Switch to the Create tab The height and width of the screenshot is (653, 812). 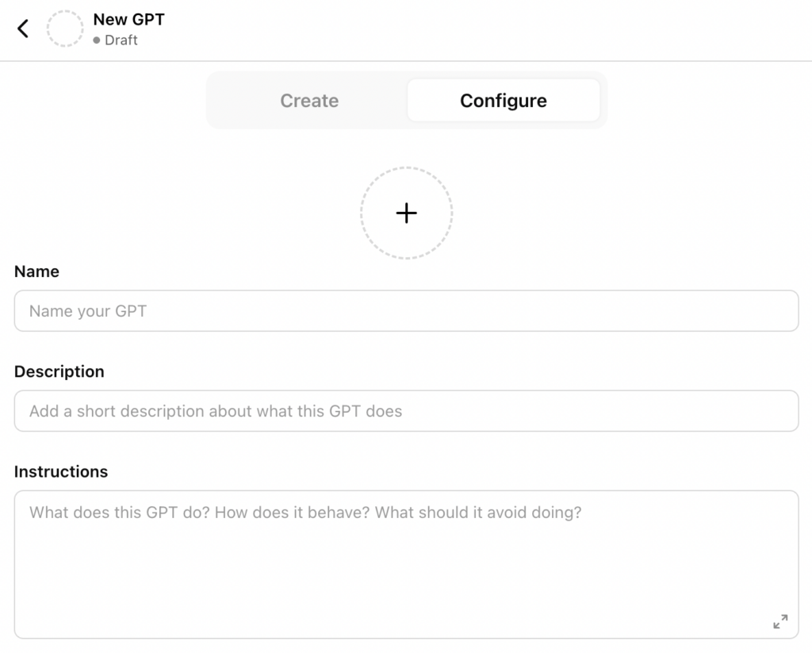click(309, 101)
